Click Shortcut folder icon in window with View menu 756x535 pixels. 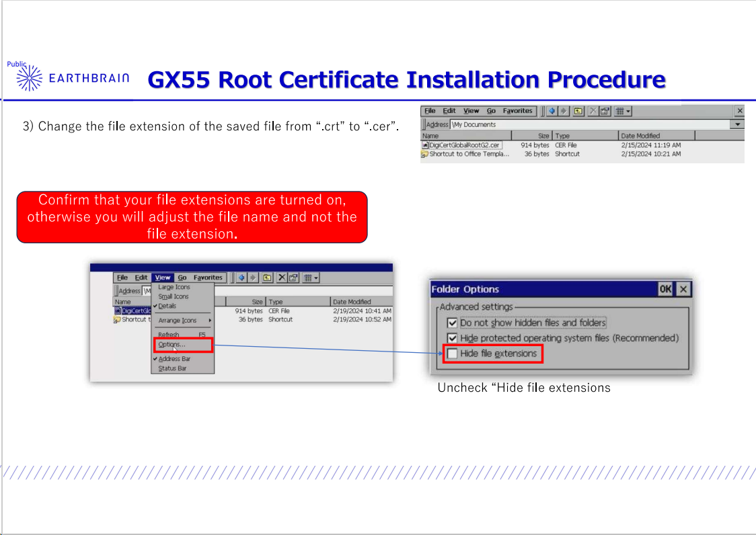click(x=117, y=319)
